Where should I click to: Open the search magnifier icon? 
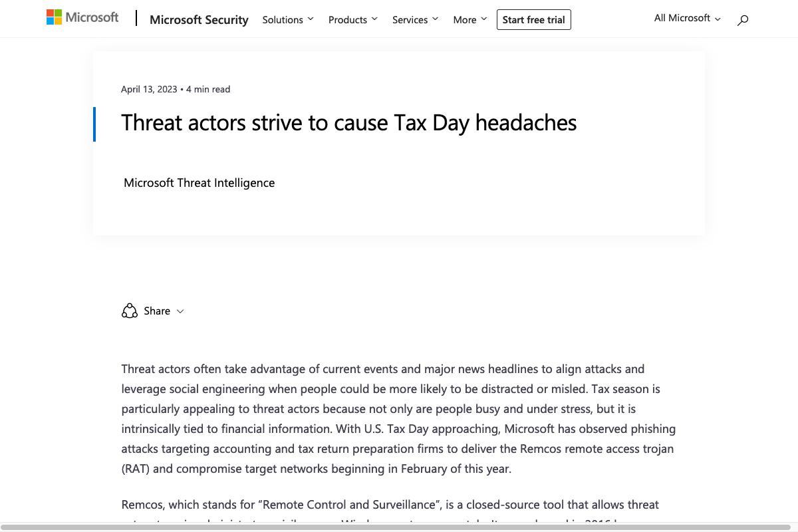coord(743,20)
